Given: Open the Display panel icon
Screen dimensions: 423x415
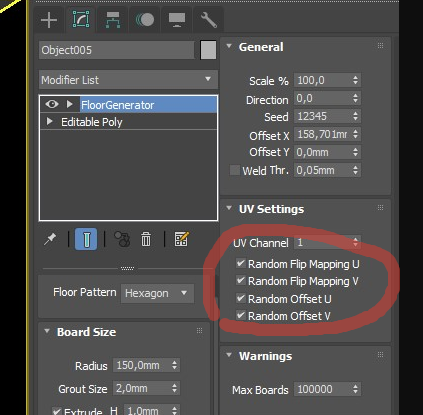Looking at the screenshot, I should coord(177,20).
